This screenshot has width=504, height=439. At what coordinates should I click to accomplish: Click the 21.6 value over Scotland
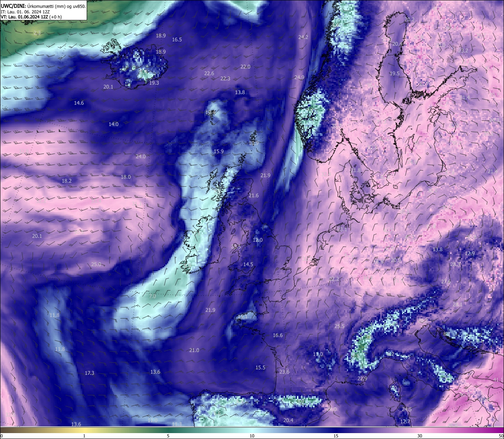(254, 196)
